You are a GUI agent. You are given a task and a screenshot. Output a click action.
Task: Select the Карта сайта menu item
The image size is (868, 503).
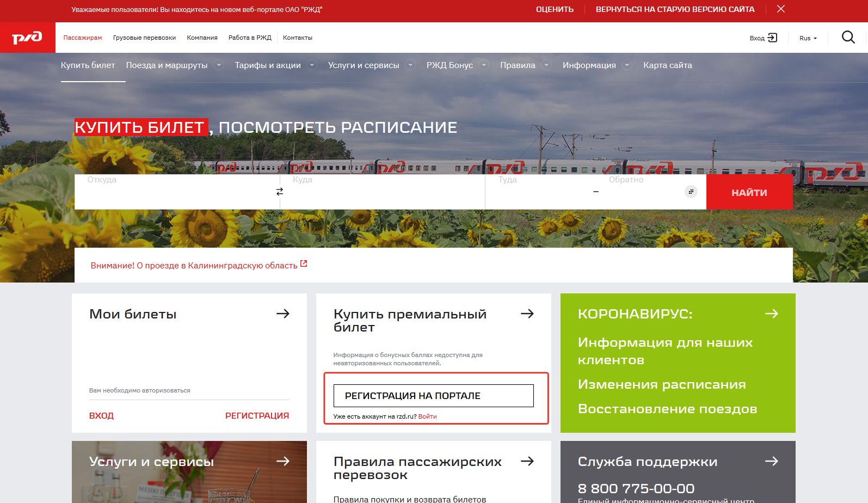(x=667, y=65)
